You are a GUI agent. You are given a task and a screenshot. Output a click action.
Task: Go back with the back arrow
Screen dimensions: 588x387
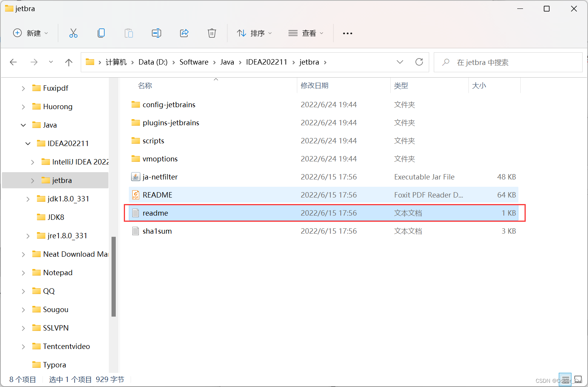[x=13, y=62]
